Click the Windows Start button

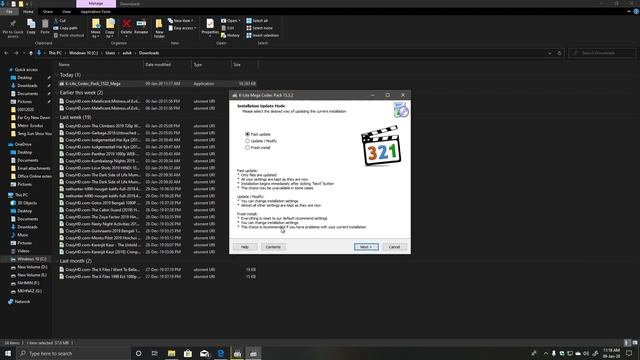(x=8, y=353)
